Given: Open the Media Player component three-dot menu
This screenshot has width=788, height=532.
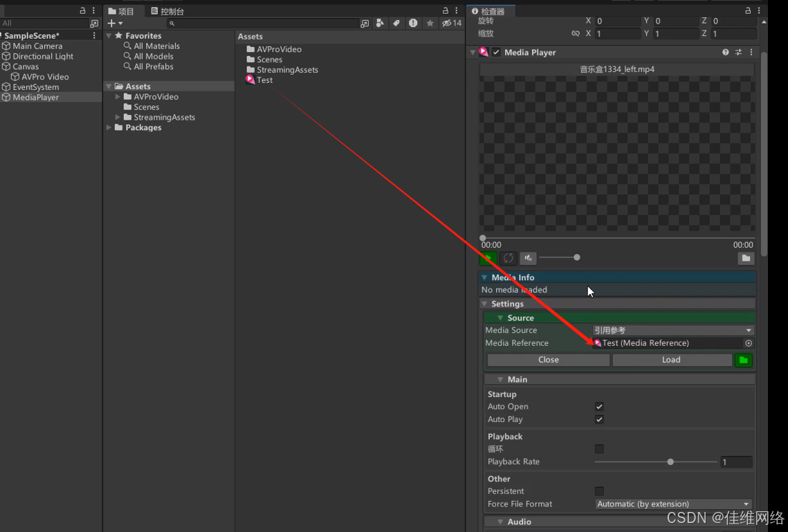Looking at the screenshot, I should point(751,53).
